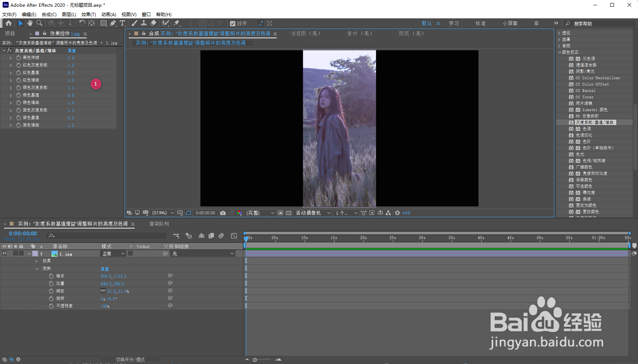Toggle stopwatch for 不透明度 property
The height and width of the screenshot is (364, 638).
click(51, 306)
